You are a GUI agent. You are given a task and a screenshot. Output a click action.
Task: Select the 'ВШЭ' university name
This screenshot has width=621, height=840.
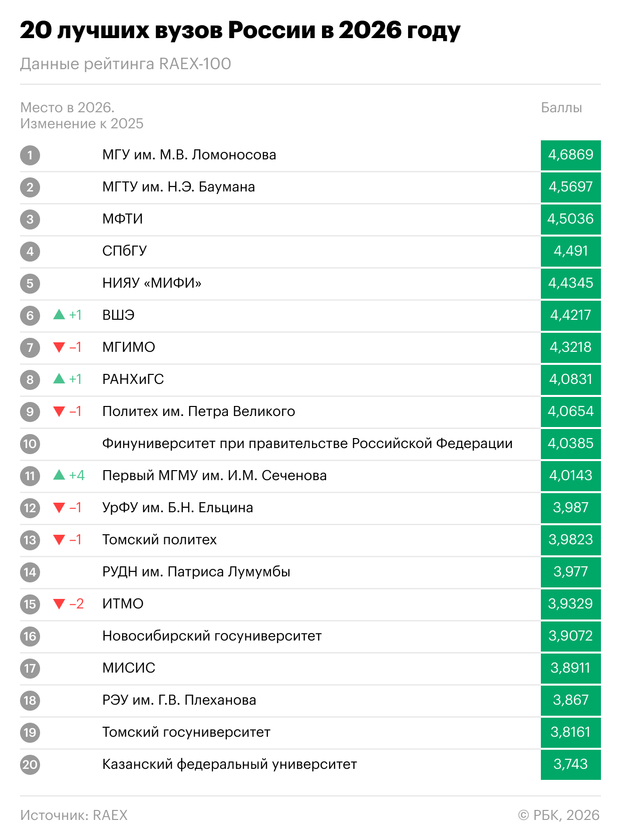click(119, 315)
